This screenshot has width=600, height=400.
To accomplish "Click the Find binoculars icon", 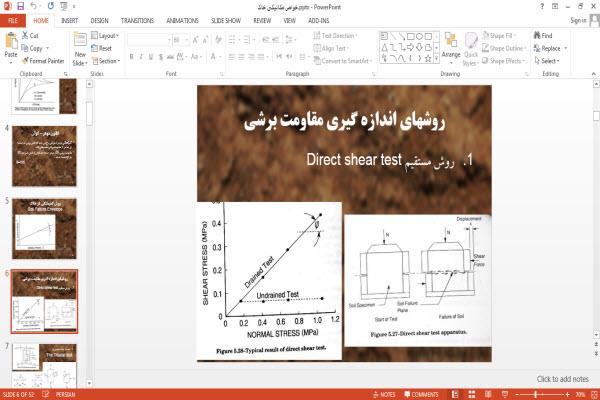I will (x=537, y=35).
